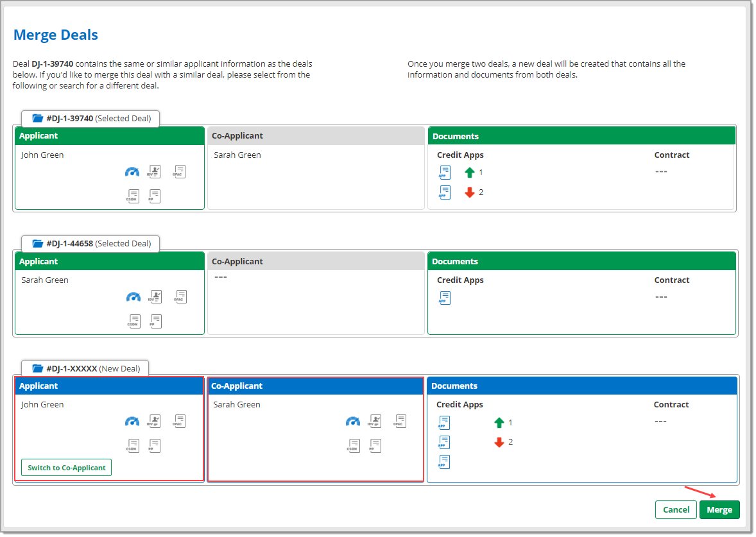Open John Green's CSDN document in deal DJ-1-39740
Viewport: 756px width, 537px height.
(x=133, y=196)
